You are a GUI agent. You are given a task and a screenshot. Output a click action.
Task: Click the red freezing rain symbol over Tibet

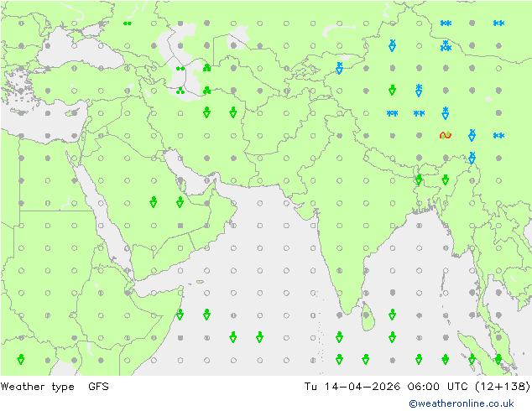[446, 135]
